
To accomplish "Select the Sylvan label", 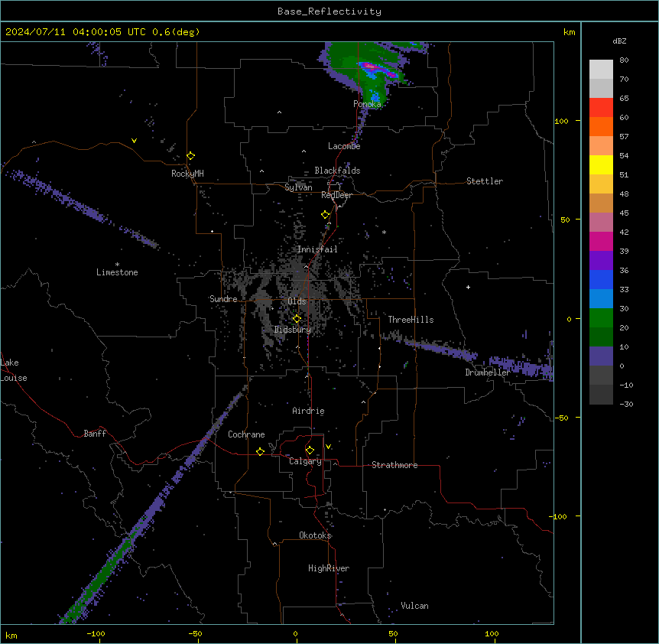I will [x=298, y=187].
